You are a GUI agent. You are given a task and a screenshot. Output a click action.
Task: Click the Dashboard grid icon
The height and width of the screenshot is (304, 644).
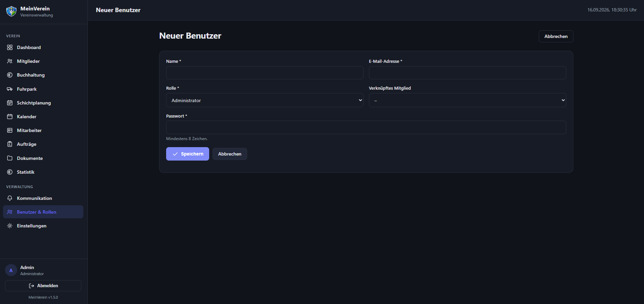click(x=10, y=47)
